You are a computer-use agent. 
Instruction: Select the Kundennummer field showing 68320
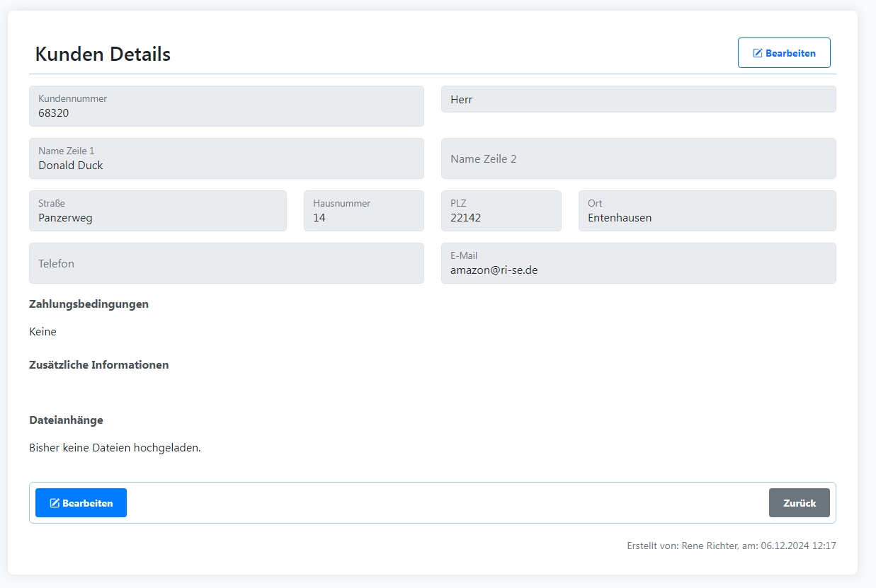[226, 106]
